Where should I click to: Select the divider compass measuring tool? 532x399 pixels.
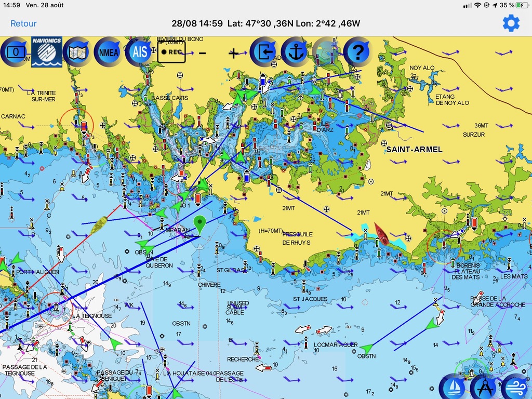click(485, 387)
